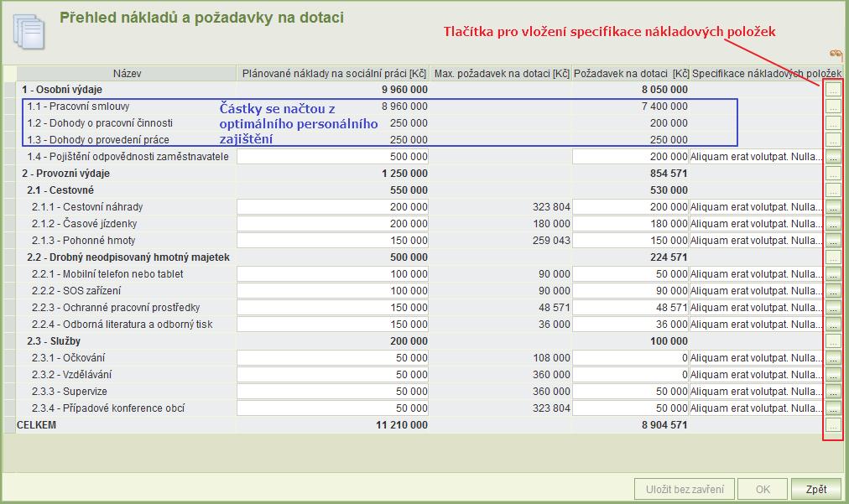Edit subsidy request for 2.3.2 Vzdělávání
849x504 pixels.
pyautogui.click(x=630, y=375)
